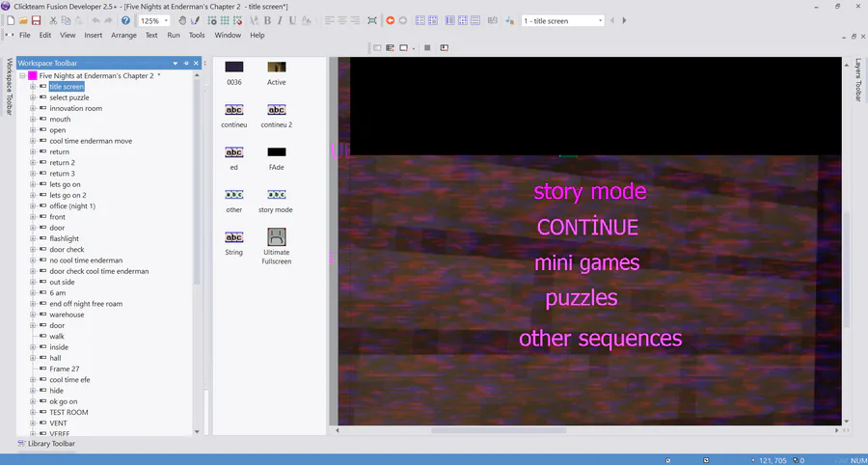Viewport: 868px width, 465px height.
Task: Open the Storyboard editor icon
Action: point(420,20)
